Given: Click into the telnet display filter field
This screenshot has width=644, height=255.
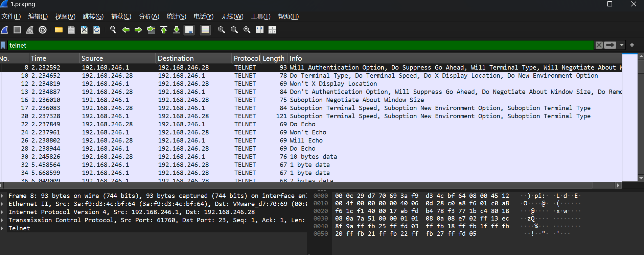Looking at the screenshot, I should point(300,45).
